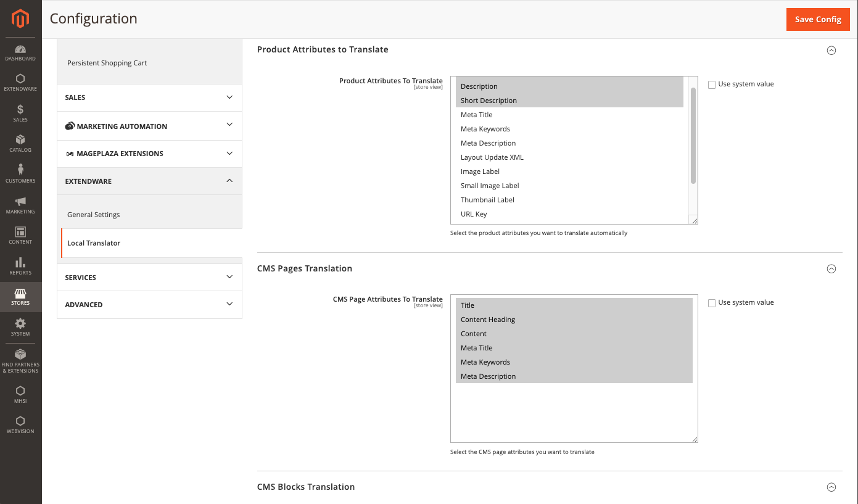Click the Save Config button
858x504 pixels.
(818, 19)
